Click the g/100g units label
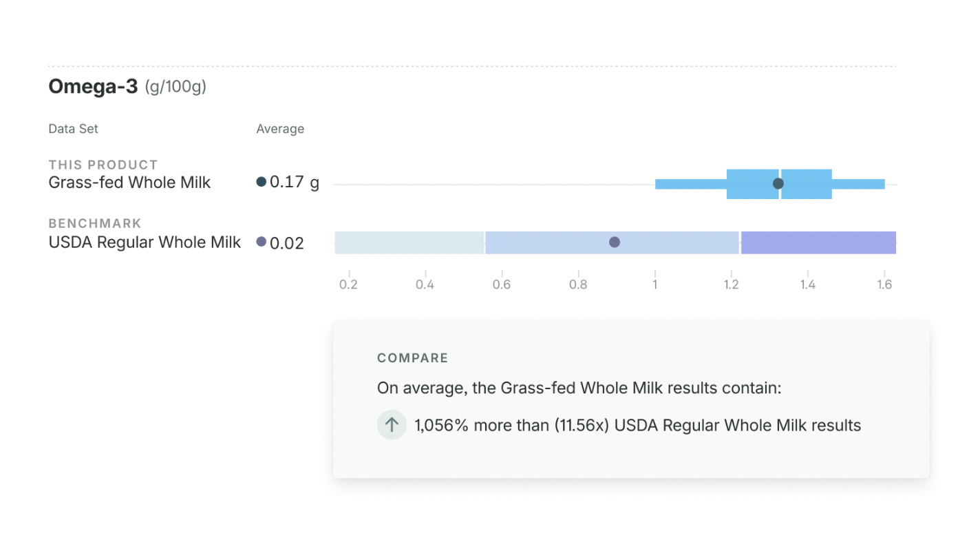 (174, 87)
